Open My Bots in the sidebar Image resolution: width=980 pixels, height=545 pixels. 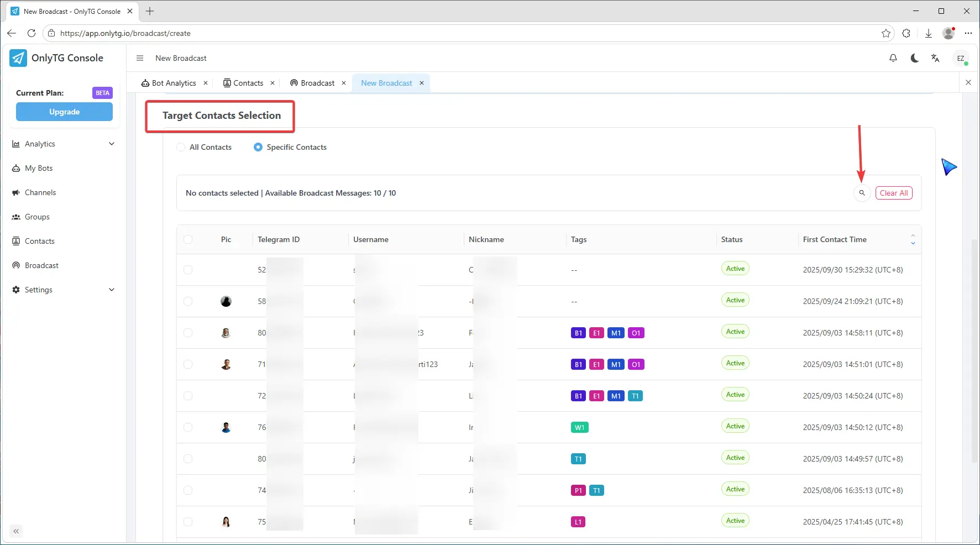tap(39, 168)
